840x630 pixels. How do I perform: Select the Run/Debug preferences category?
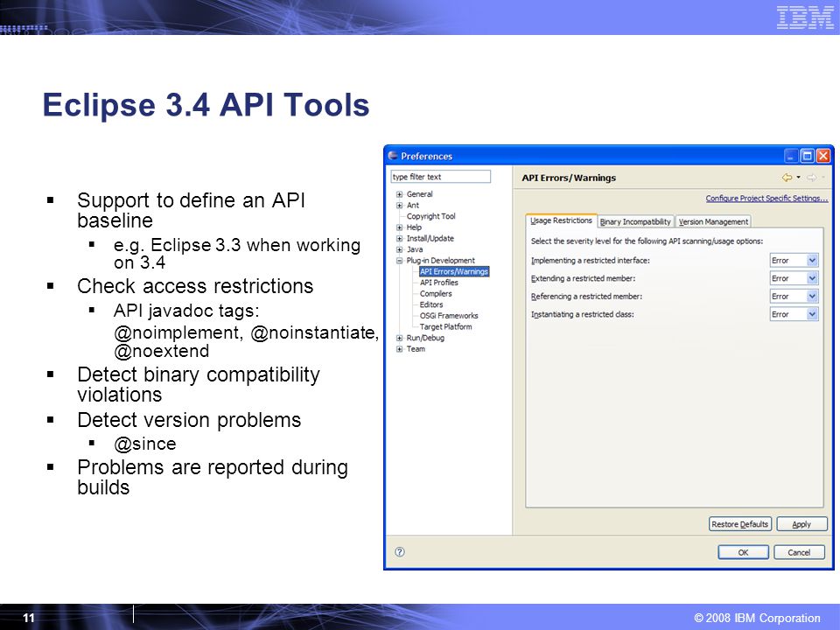425,338
